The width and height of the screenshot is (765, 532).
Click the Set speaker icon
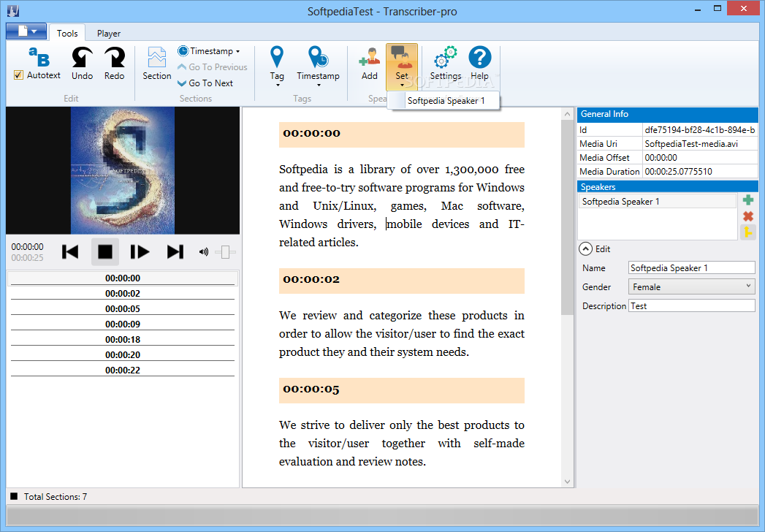pyautogui.click(x=402, y=58)
